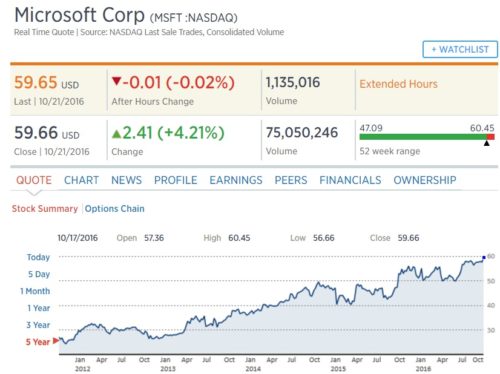Open the PROFILE tab
The image size is (500, 374).
175,180
